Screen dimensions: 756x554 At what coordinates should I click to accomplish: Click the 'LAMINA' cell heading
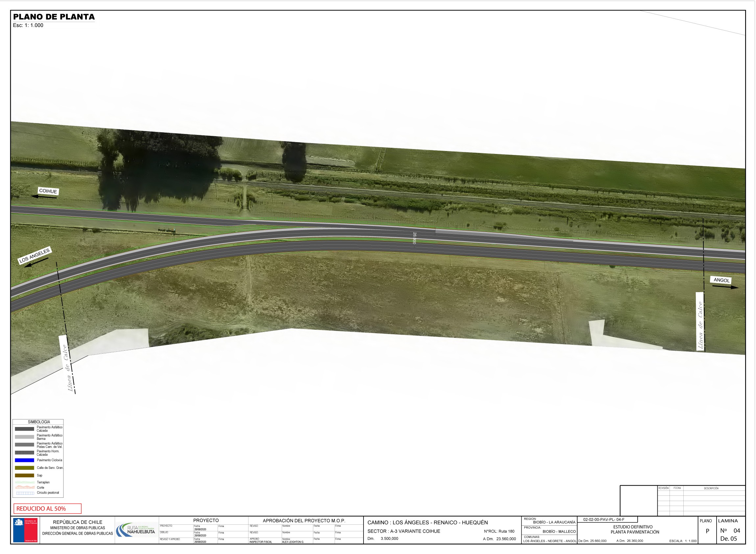click(728, 521)
